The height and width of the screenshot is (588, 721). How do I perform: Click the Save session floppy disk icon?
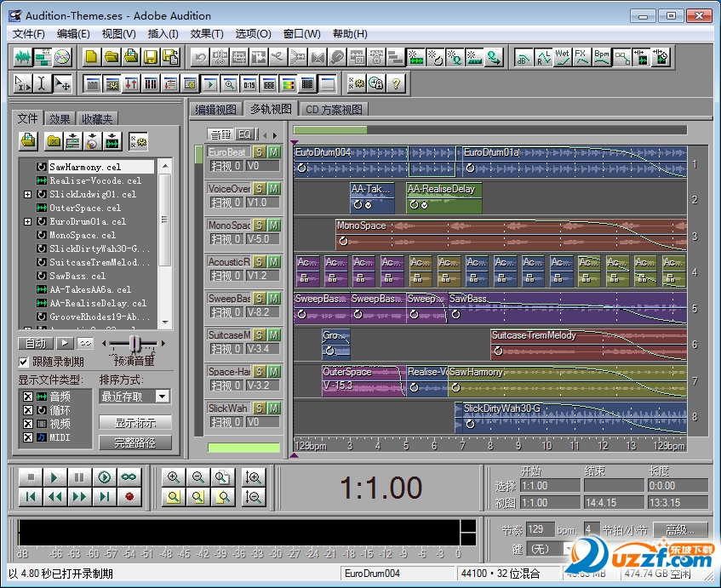[151, 57]
